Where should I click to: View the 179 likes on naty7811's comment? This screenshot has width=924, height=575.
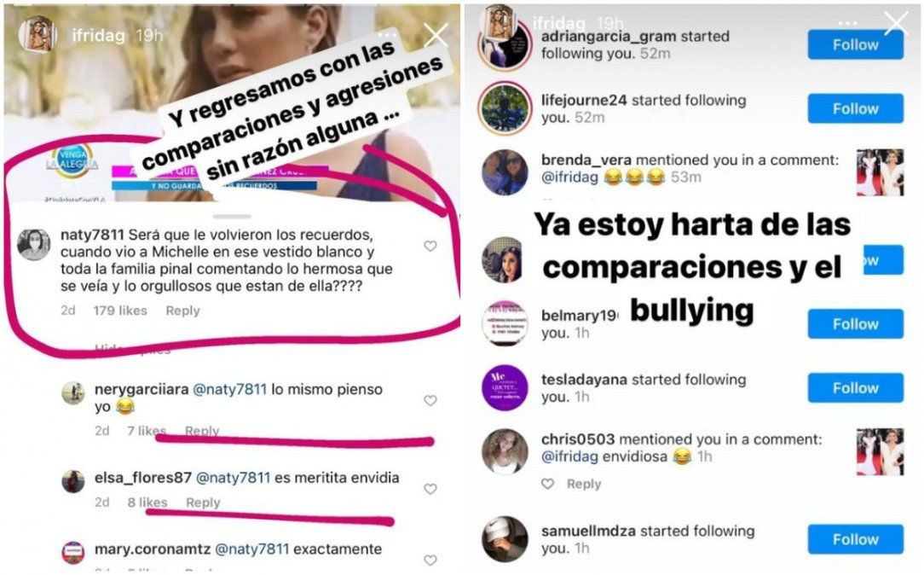(120, 311)
